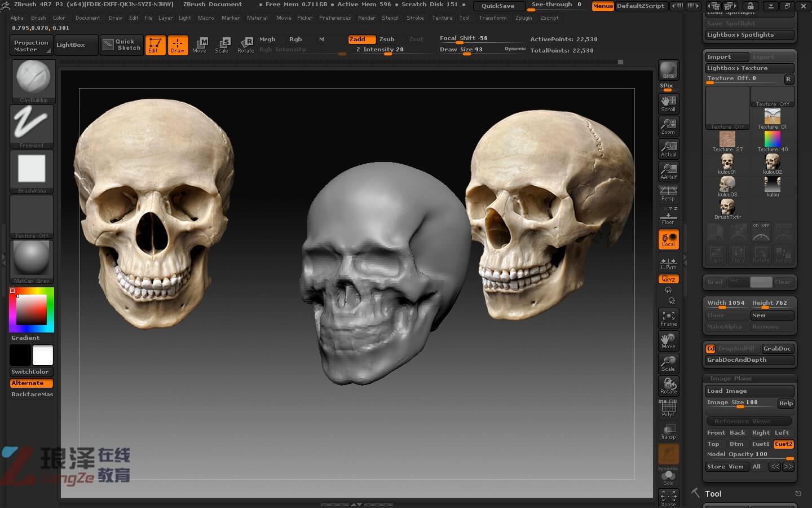
Task: Click the Load Image button
Action: click(749, 391)
